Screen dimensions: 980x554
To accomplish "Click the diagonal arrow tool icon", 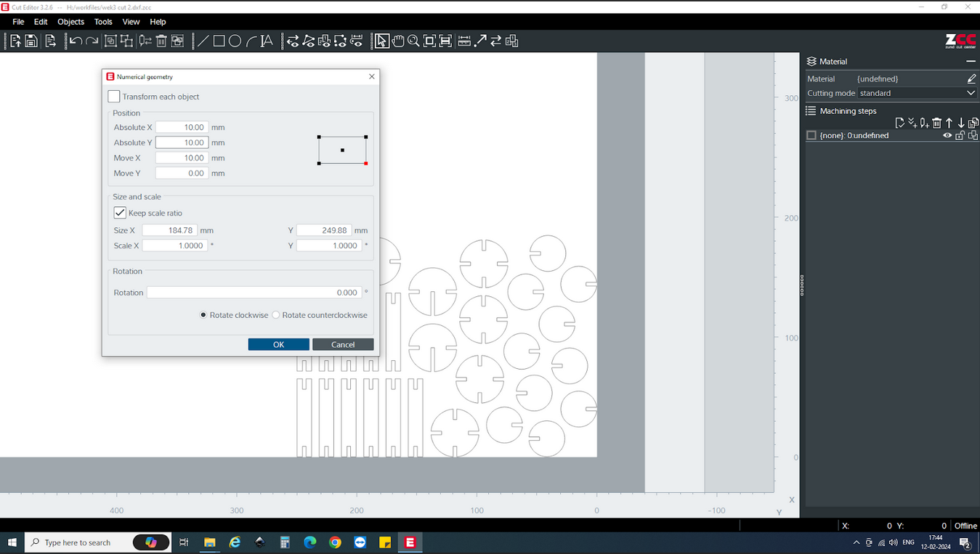I will 480,41.
